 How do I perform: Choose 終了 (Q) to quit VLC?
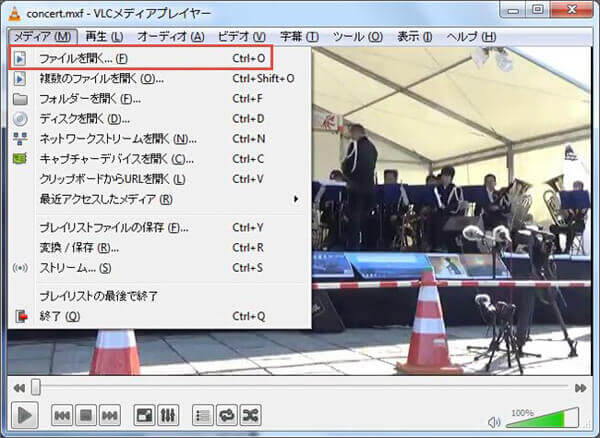(x=160, y=316)
